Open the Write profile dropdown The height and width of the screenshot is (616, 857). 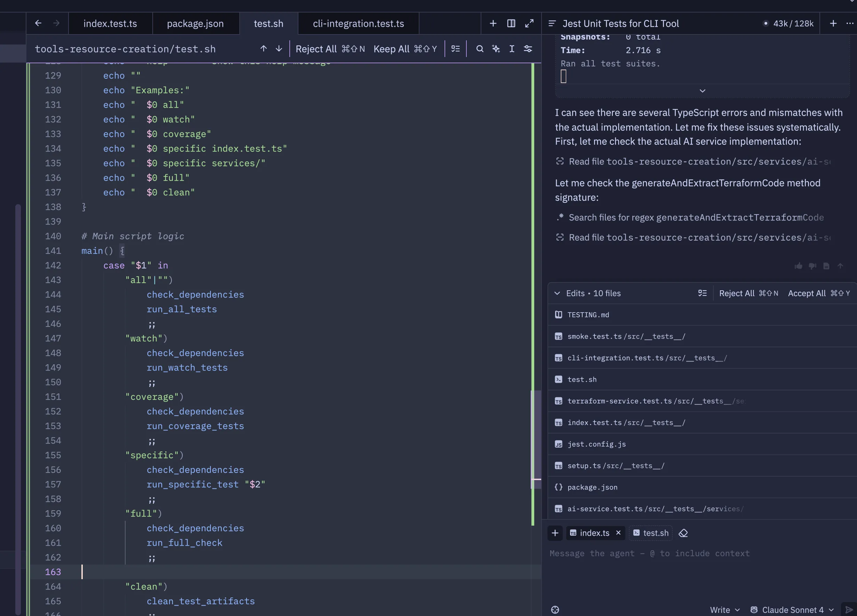coord(724,610)
